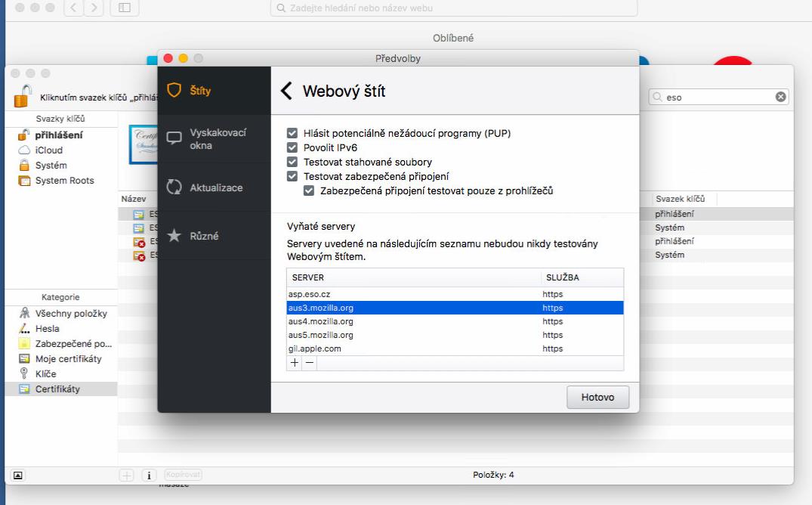Click Safari back navigation arrow

coord(73,8)
